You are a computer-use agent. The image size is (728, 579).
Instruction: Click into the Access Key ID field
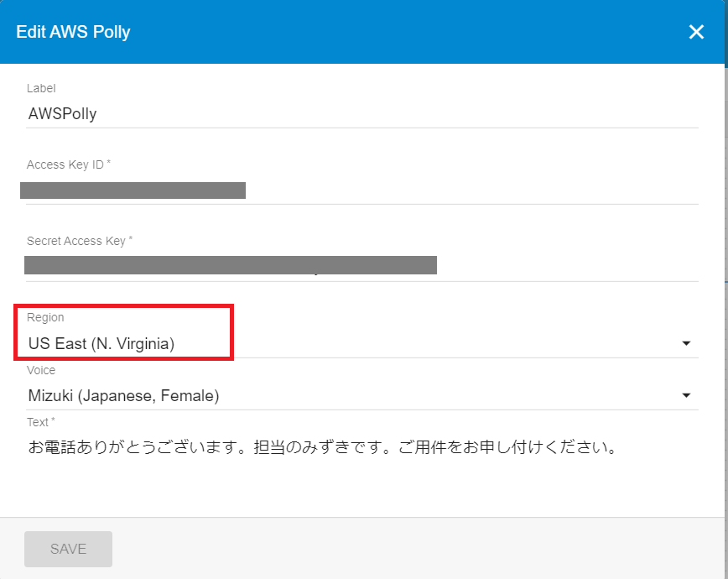click(x=362, y=190)
